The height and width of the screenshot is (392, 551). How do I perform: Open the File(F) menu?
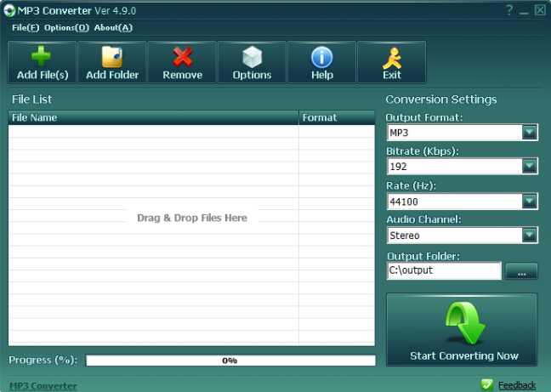[x=26, y=28]
